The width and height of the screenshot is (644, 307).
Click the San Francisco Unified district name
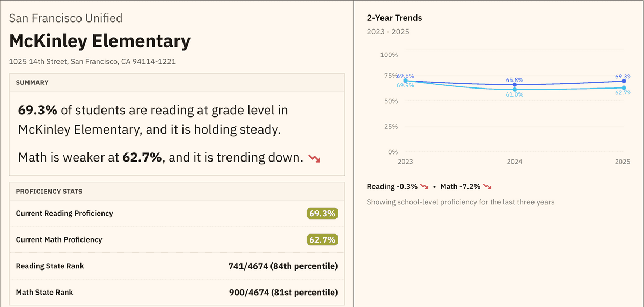click(x=66, y=18)
